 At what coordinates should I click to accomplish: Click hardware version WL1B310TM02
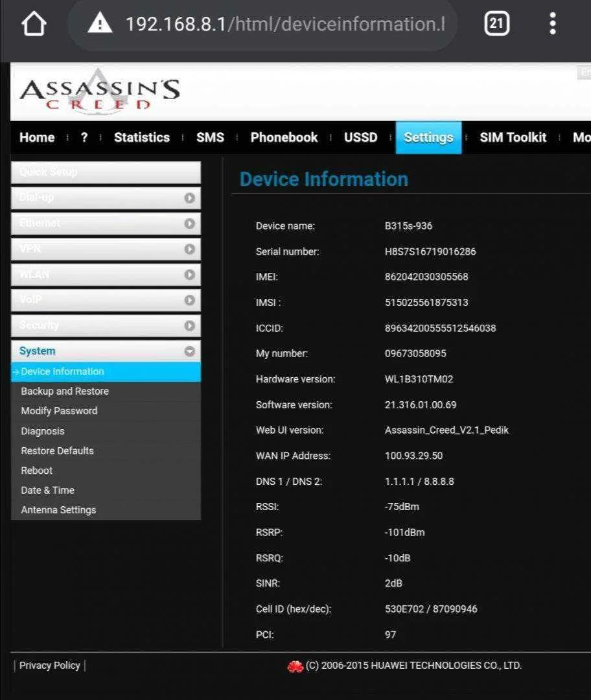(x=419, y=379)
